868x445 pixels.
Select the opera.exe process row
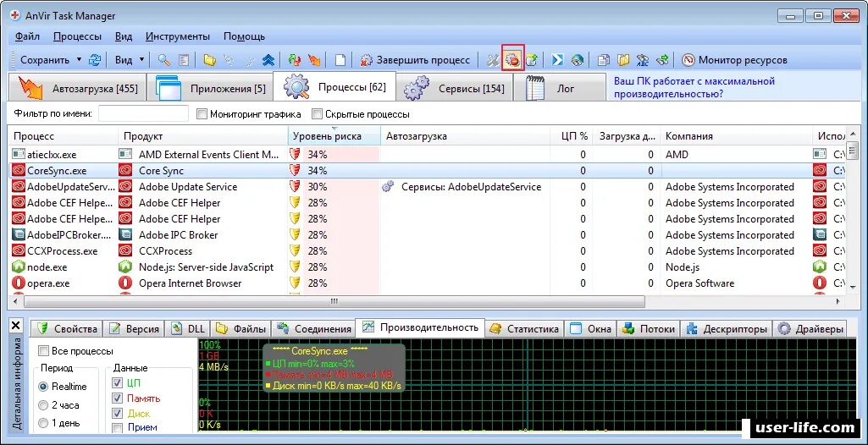[426, 283]
